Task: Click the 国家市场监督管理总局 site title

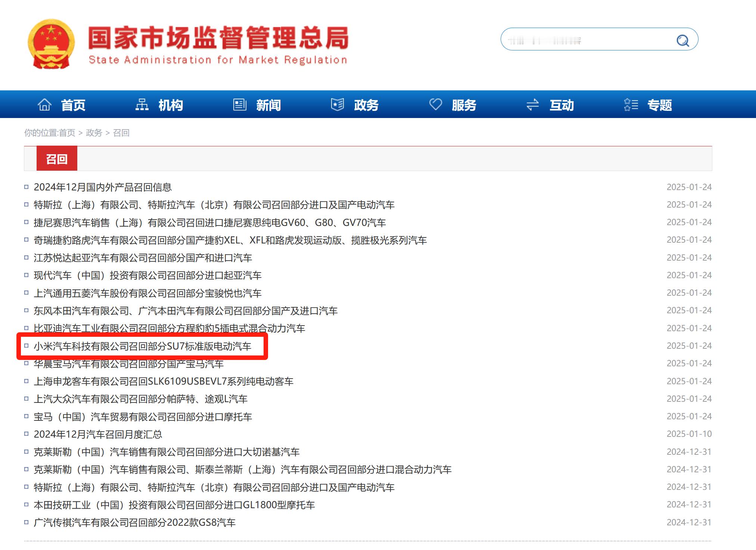Action: tap(218, 38)
